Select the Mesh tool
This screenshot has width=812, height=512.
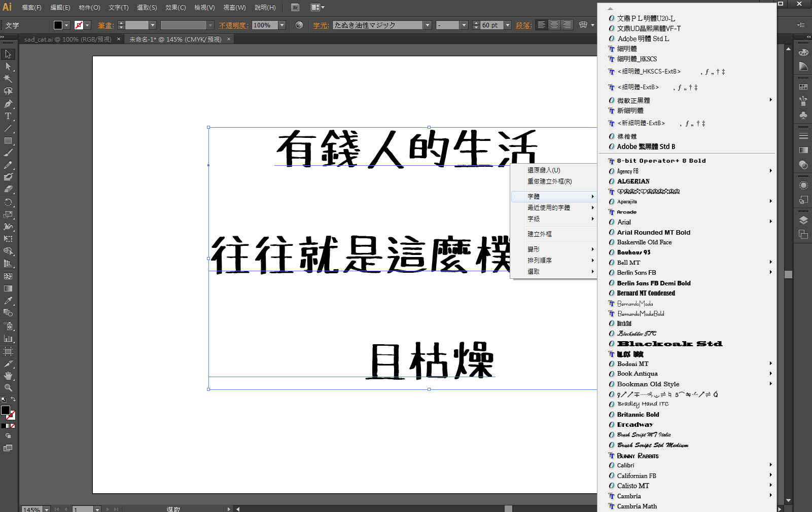tap(8, 276)
